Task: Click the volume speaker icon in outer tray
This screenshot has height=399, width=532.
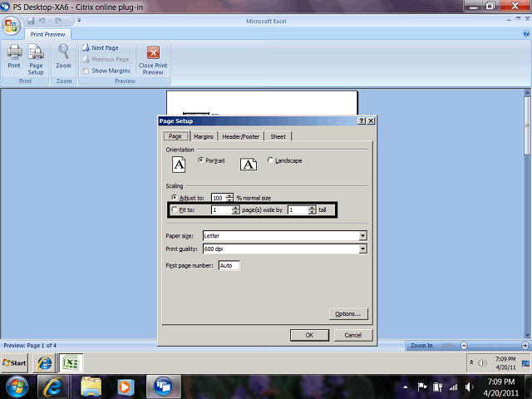Action: [x=470, y=387]
